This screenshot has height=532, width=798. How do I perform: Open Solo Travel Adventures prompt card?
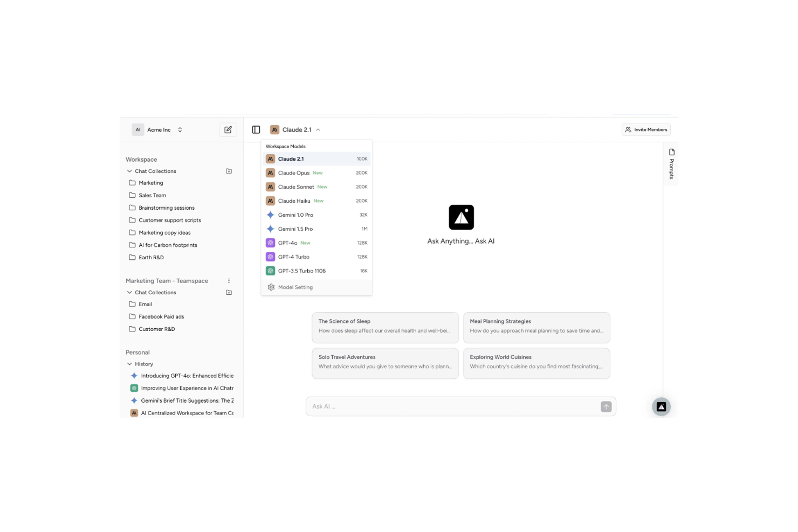pos(385,363)
